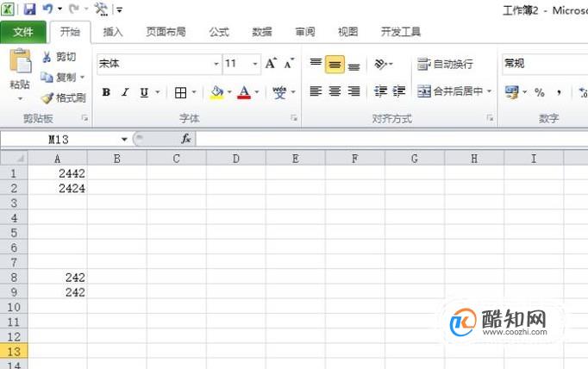Image resolution: width=588 pixels, height=369 pixels.
Task: Open the 公式 ribbon tab
Action: click(219, 32)
